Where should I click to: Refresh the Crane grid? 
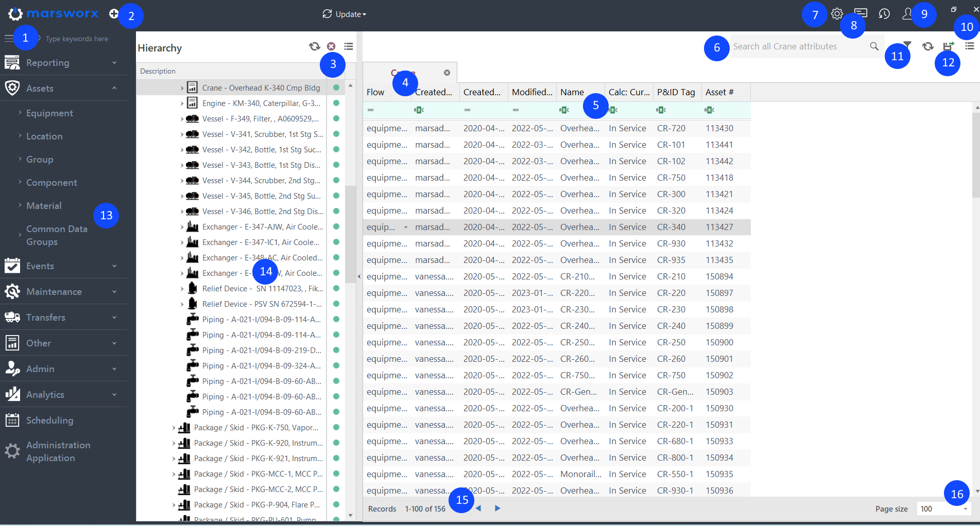point(928,46)
